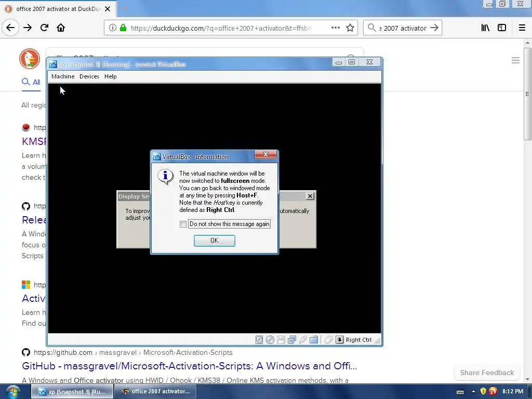Reload the current page in Firefox

point(44,28)
